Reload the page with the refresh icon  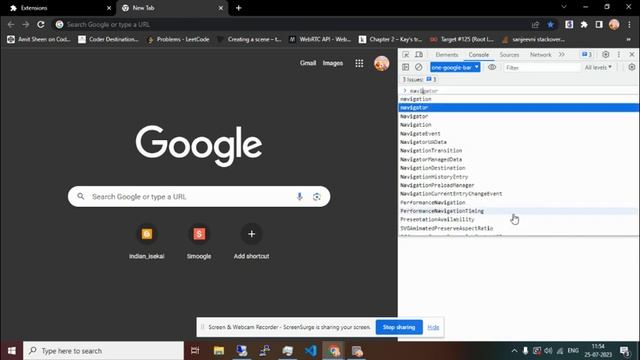[x=41, y=24]
